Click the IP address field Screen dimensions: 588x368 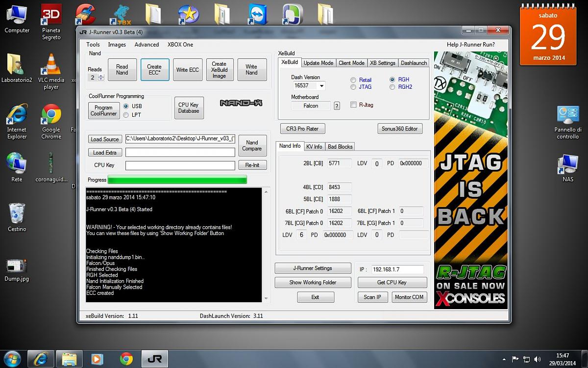coord(397,269)
